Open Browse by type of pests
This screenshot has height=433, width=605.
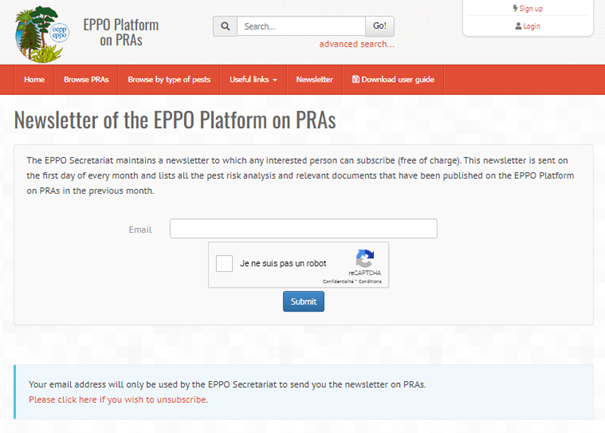(169, 79)
